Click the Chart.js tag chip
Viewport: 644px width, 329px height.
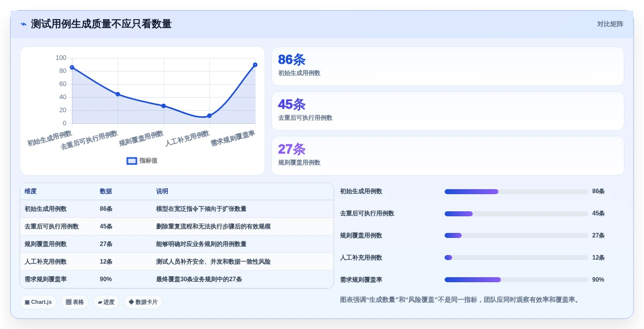38,302
